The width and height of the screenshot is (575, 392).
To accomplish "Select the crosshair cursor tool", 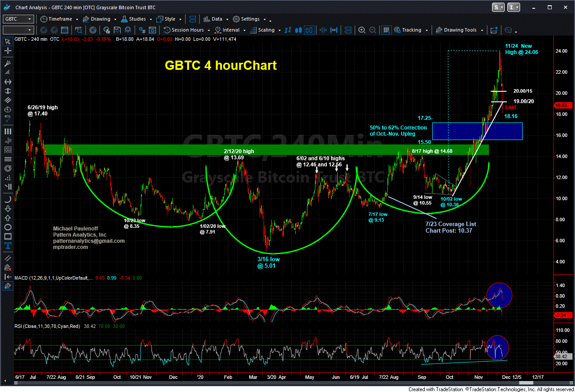I will pyautogui.click(x=7, y=52).
